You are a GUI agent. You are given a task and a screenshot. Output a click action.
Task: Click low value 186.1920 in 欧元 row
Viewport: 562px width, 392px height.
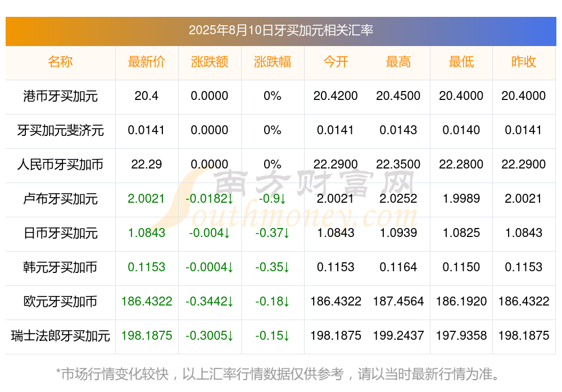461,302
